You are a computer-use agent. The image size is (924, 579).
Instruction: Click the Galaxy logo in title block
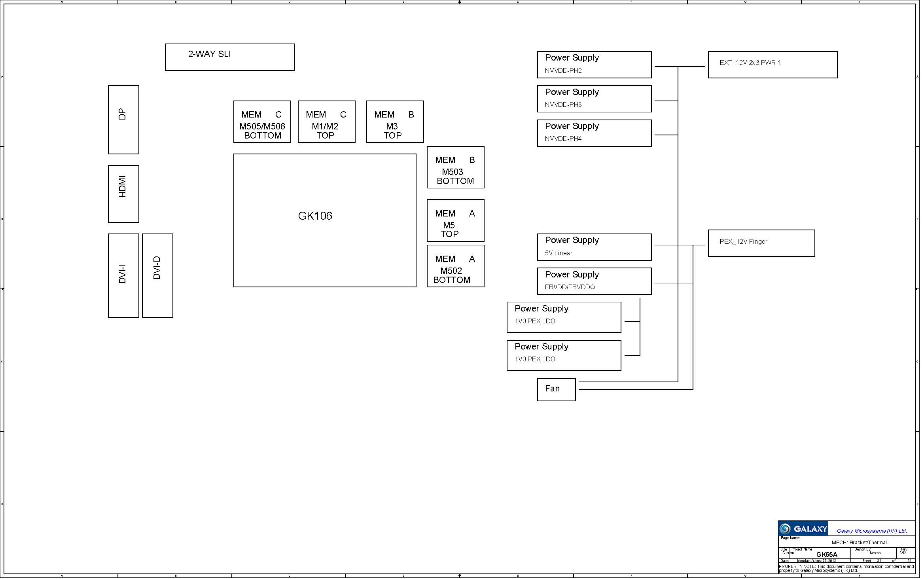pyautogui.click(x=803, y=529)
